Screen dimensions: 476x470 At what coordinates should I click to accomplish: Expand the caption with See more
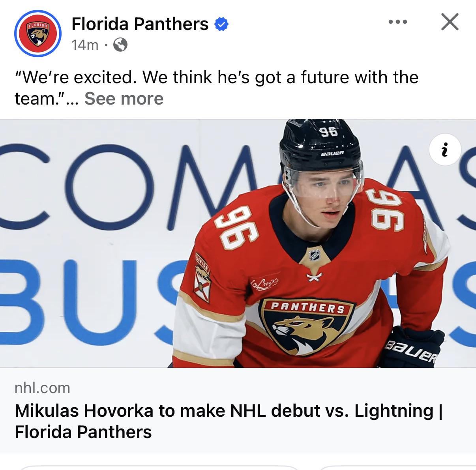(x=124, y=99)
